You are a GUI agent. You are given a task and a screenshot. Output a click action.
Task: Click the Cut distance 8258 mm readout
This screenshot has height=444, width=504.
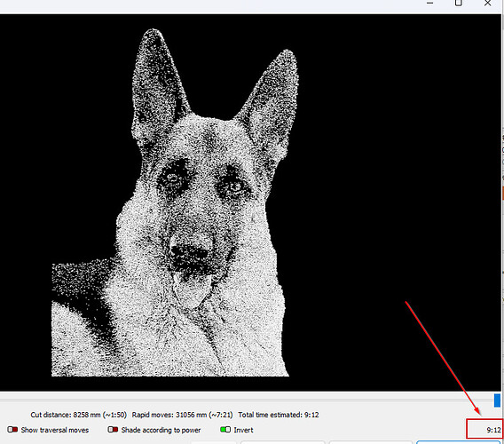79,415
